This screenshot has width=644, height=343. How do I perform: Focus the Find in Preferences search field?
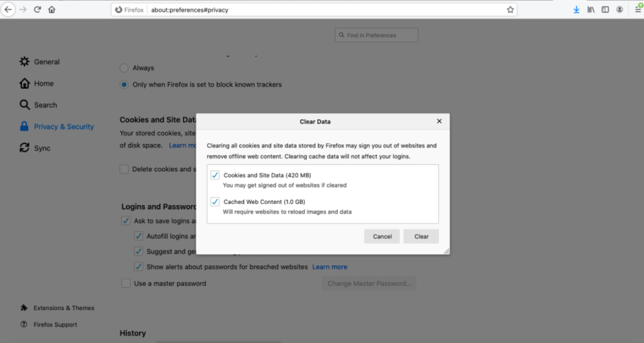(377, 35)
